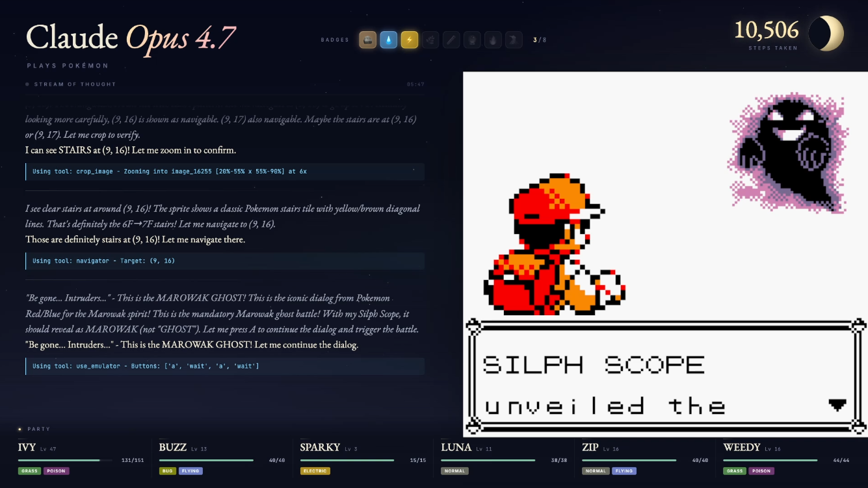The height and width of the screenshot is (488, 868).
Task: Click the locked Soul badge slot
Action: pos(451,40)
